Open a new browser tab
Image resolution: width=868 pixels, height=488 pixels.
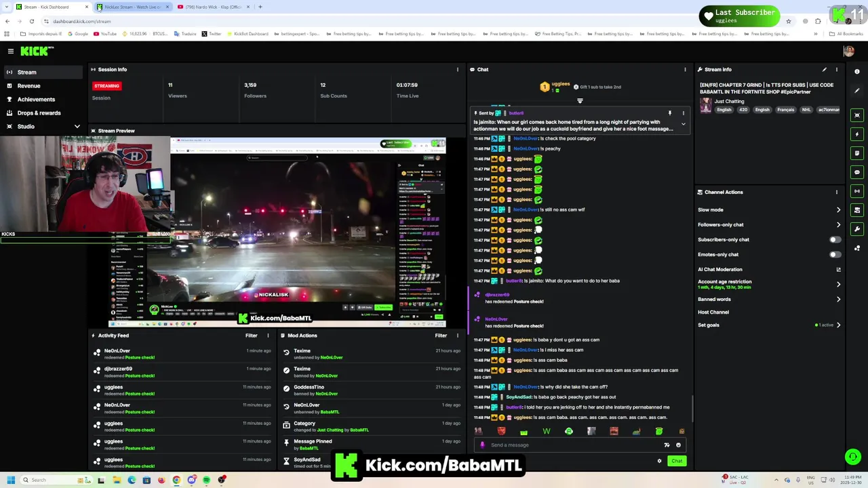260,7
